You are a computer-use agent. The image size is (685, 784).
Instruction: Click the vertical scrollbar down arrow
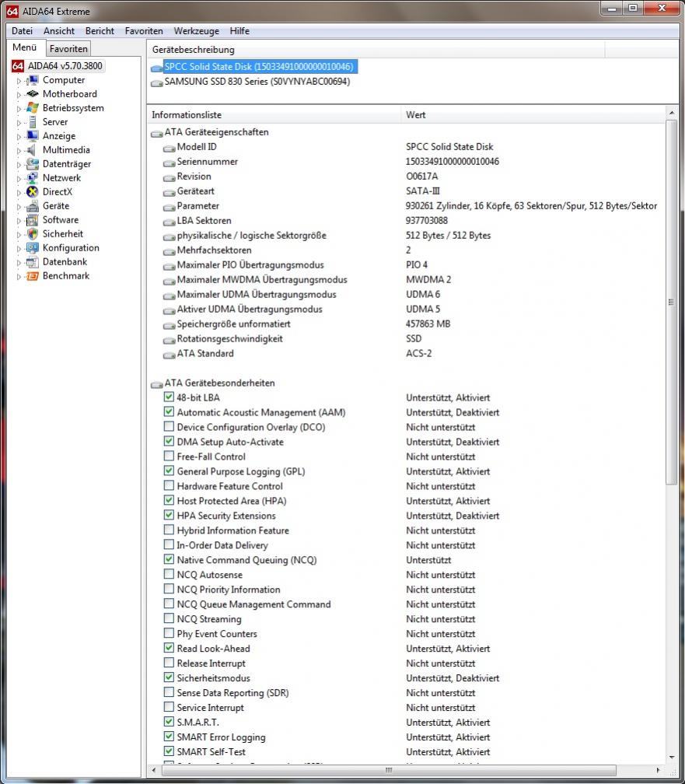[x=672, y=757]
